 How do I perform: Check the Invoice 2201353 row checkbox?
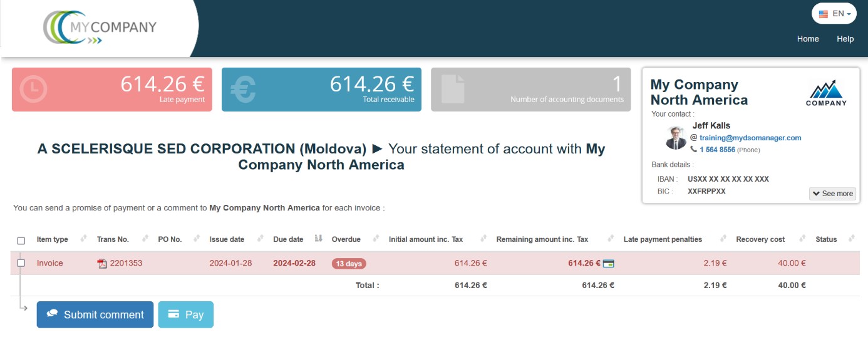[21, 263]
